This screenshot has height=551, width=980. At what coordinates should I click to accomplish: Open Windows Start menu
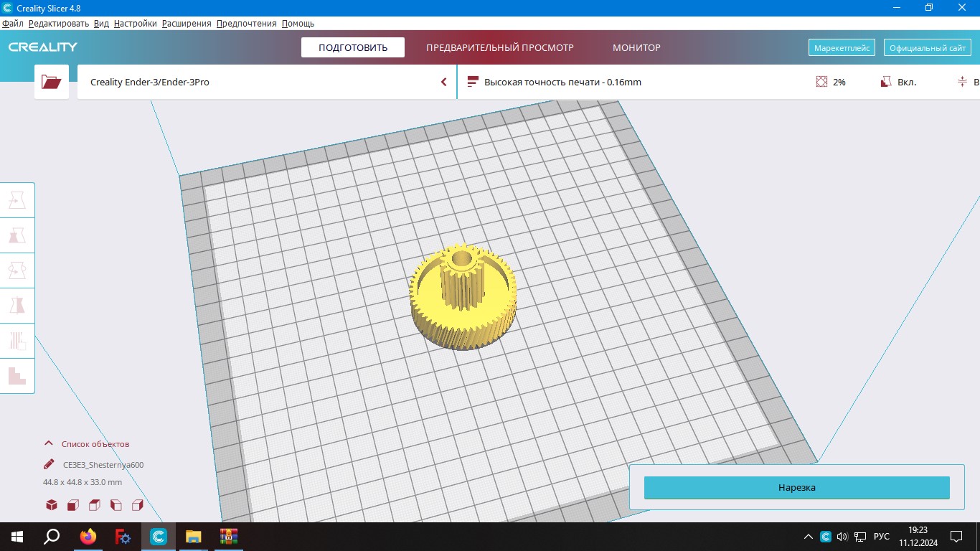[x=17, y=537]
